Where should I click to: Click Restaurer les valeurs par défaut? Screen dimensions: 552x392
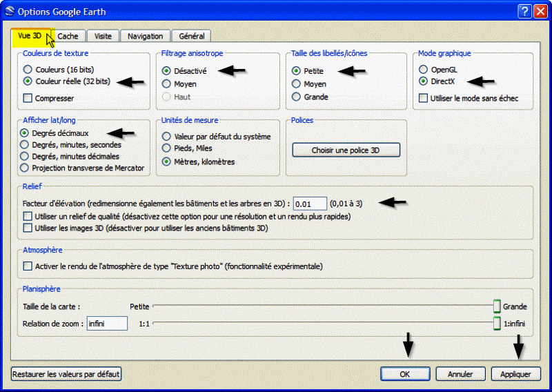tap(66, 373)
